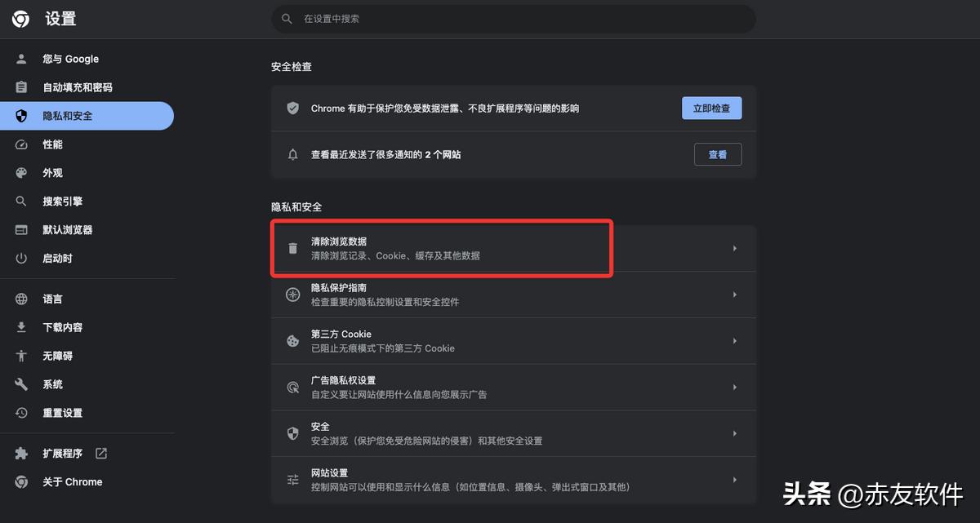The height and width of the screenshot is (523, 980).
Task: Click the 立即检查 button
Action: (x=710, y=107)
